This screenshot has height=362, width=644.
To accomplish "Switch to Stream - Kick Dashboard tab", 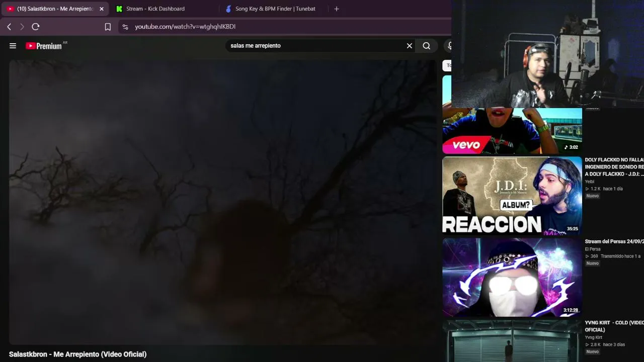I will click(155, 9).
